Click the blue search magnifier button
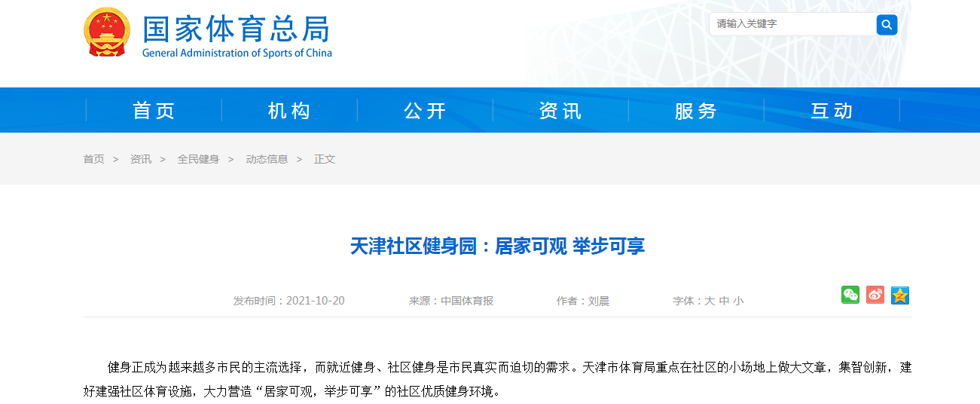980x404 pixels. coord(887,24)
